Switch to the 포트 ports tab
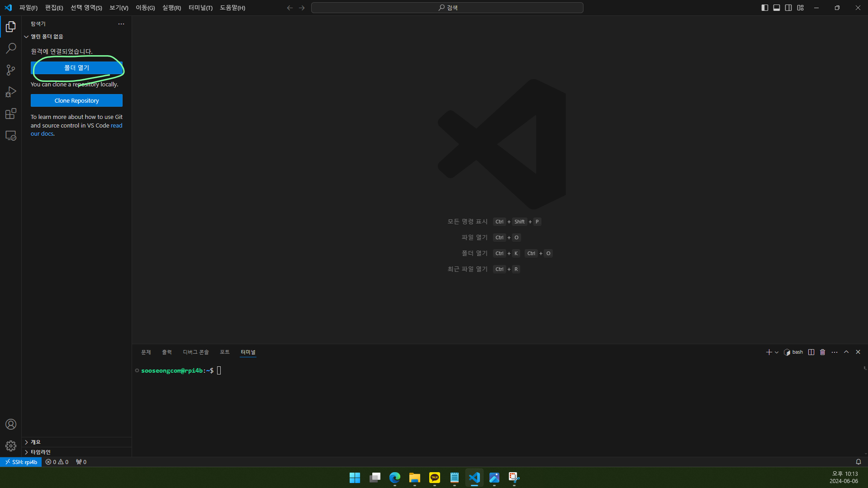Screen dimensions: 868x488 pos(225,352)
